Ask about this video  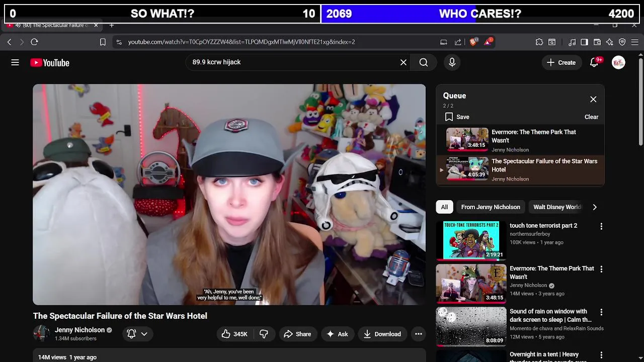click(338, 334)
